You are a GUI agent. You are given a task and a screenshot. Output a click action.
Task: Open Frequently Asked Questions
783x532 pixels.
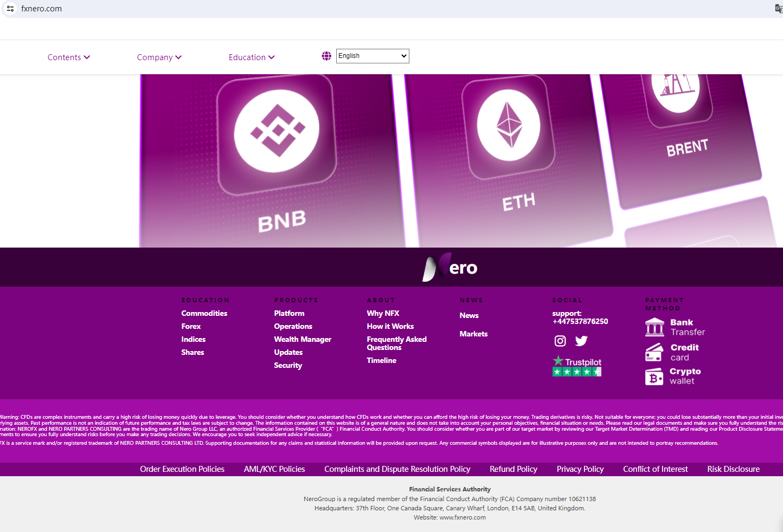tap(397, 343)
